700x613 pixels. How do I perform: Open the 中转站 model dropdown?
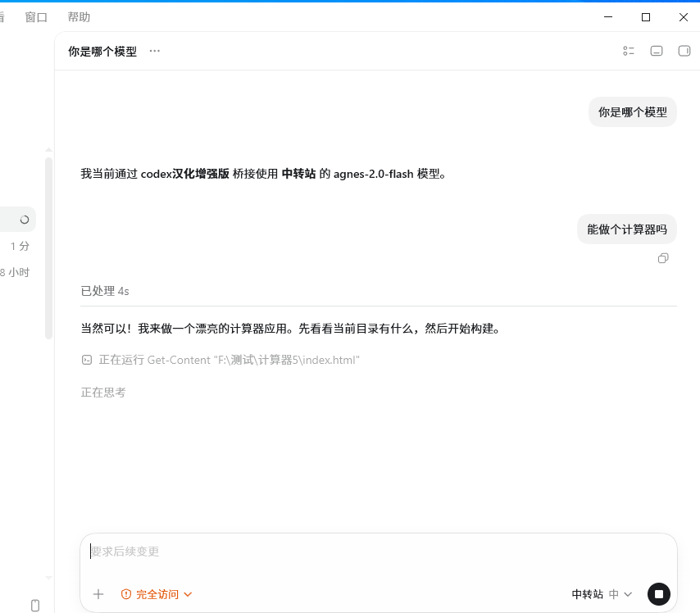point(602,594)
